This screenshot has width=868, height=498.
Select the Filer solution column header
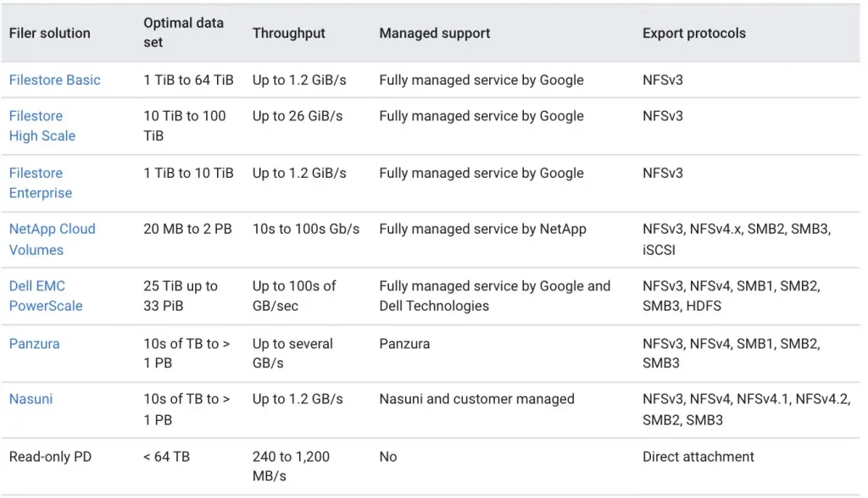pyautogui.click(x=49, y=33)
